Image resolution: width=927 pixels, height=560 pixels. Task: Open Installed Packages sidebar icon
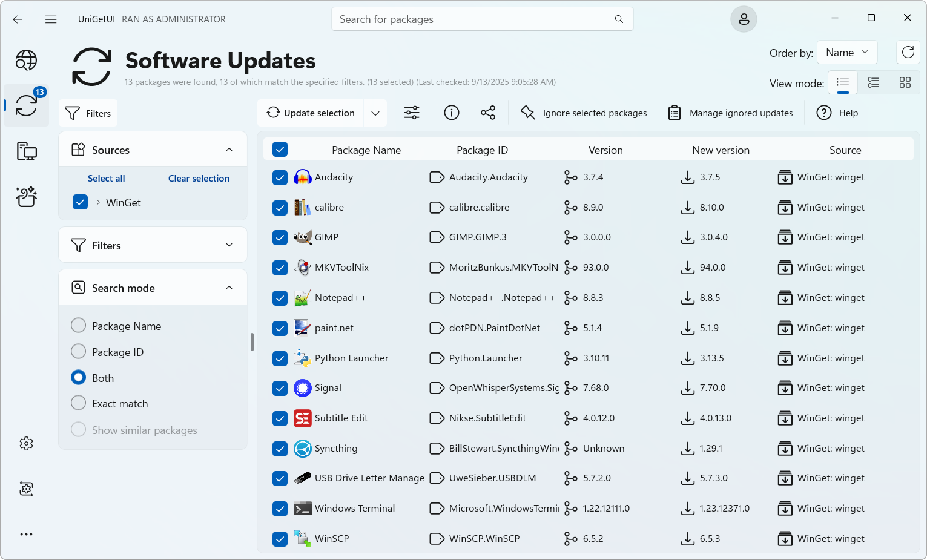(26, 151)
